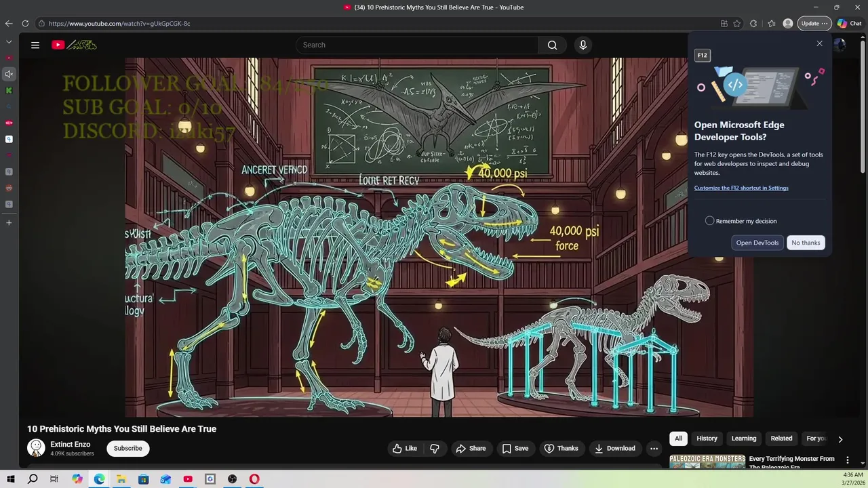Like the video
Viewport: 868px width, 488px height.
(x=404, y=448)
